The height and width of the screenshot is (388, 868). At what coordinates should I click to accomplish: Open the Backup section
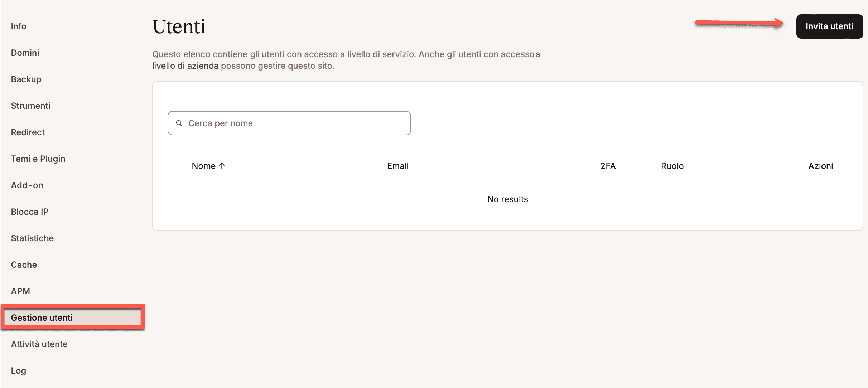point(26,79)
